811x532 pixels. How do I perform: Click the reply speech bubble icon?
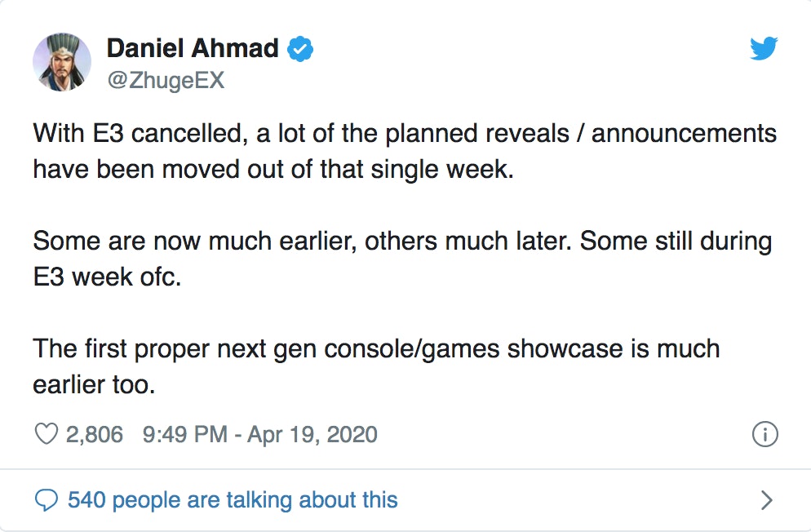click(47, 499)
